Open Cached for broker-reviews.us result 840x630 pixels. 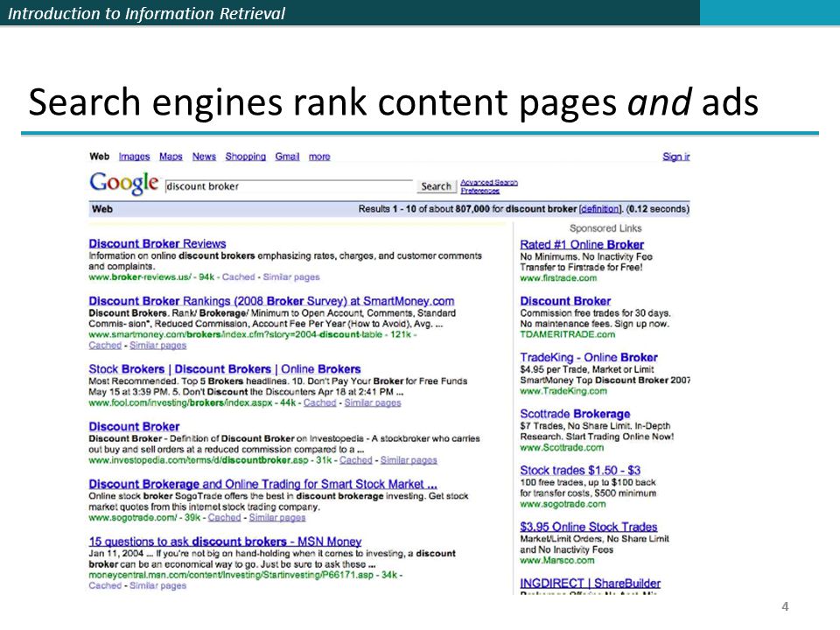(x=238, y=277)
